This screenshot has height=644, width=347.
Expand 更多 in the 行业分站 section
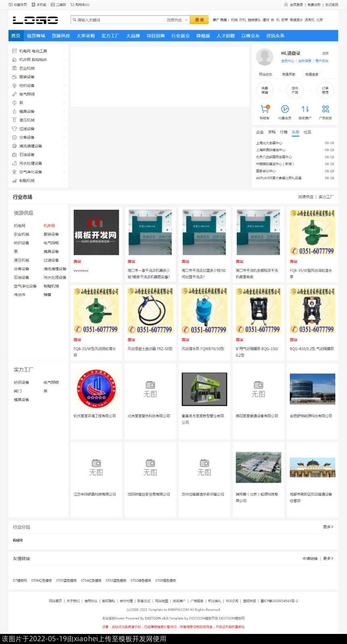point(328,527)
